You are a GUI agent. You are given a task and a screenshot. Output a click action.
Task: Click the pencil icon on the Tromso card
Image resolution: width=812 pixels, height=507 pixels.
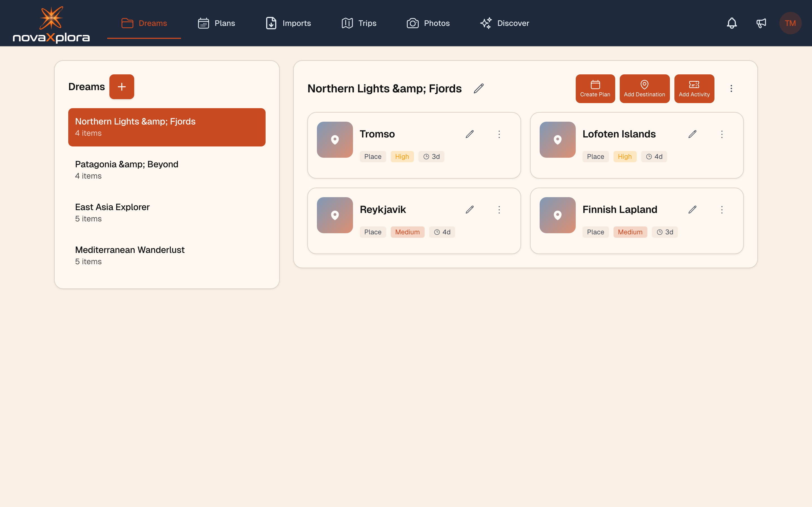(x=469, y=134)
